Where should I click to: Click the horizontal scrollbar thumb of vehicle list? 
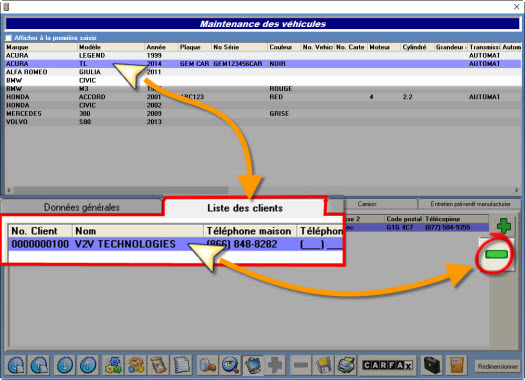tap(121, 190)
